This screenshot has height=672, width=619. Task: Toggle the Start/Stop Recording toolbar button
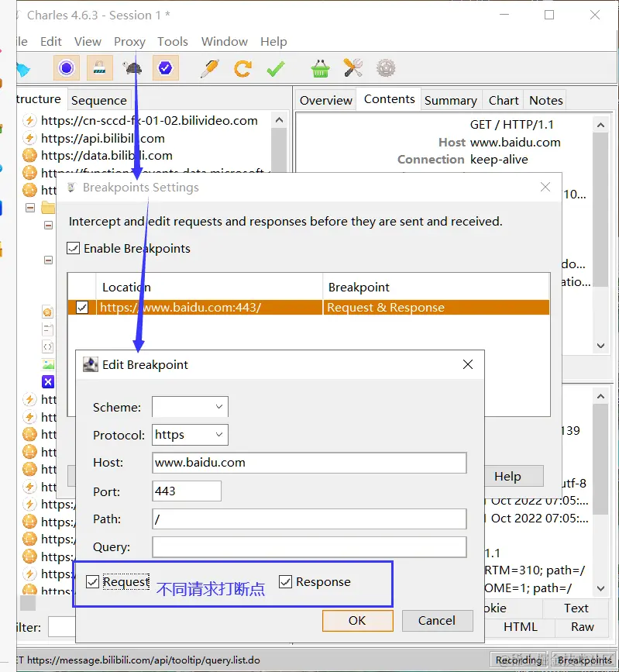coord(67,67)
